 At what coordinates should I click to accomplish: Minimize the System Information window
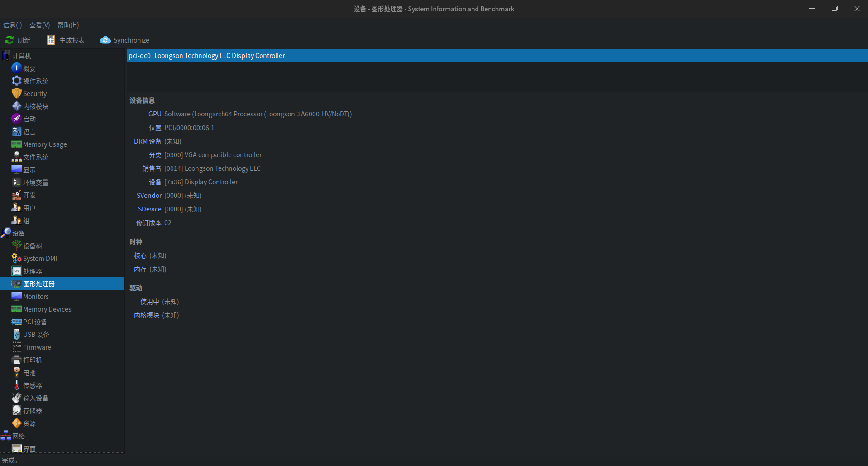point(812,9)
